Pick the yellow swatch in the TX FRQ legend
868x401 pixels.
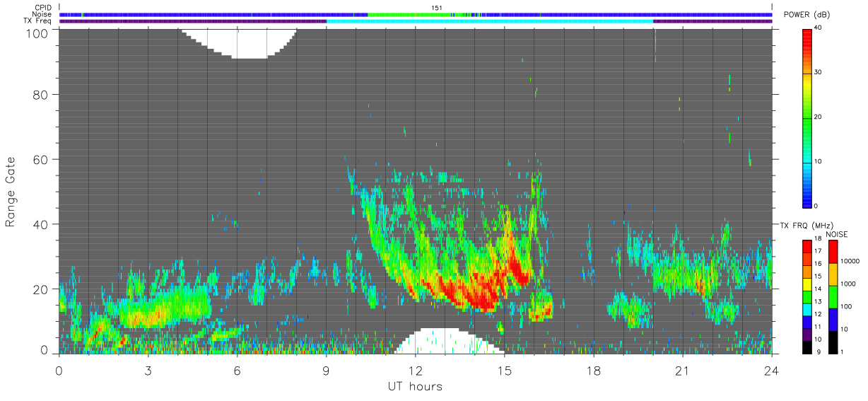[807, 284]
